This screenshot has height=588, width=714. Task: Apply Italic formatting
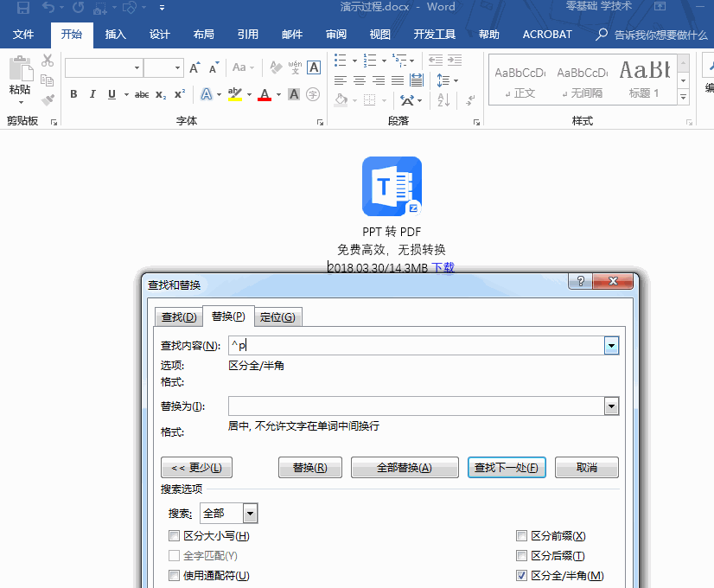(x=92, y=94)
